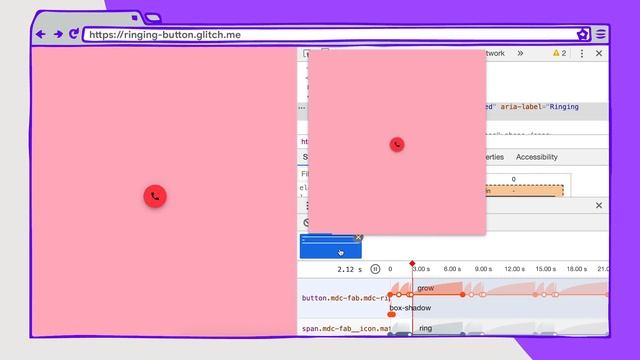Go forward with the browser forward arrow
Viewport: 640px width, 360px height.
point(58,34)
